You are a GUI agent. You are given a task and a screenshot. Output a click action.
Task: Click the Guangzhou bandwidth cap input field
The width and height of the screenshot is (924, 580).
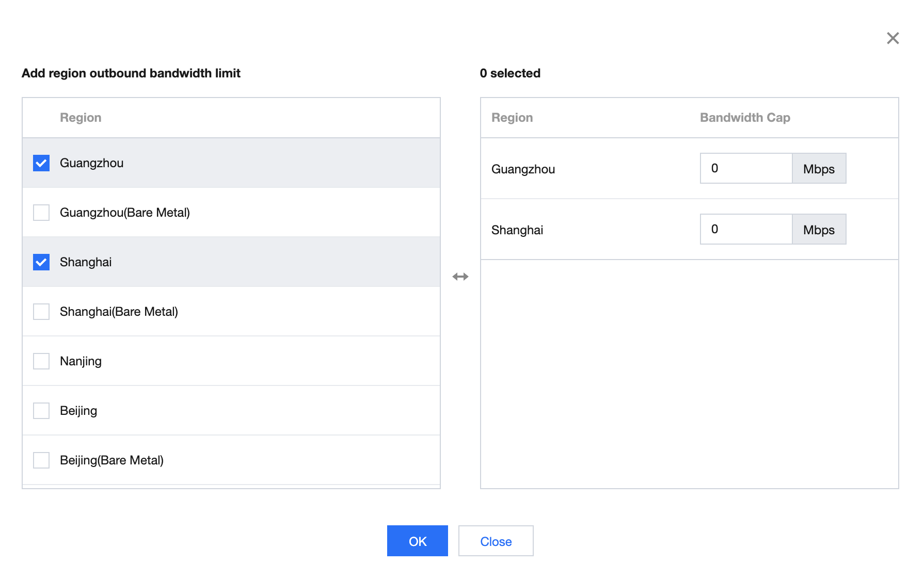[x=746, y=168]
